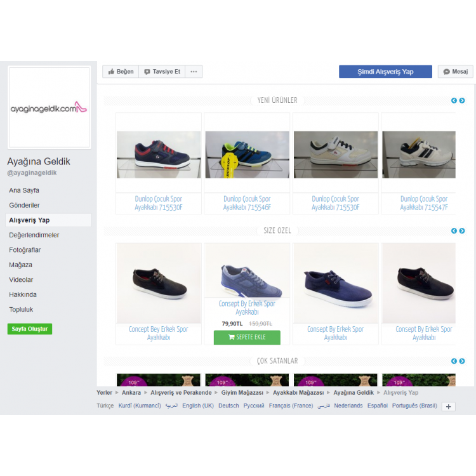Open Ankara breadcrumb link

[x=131, y=392]
